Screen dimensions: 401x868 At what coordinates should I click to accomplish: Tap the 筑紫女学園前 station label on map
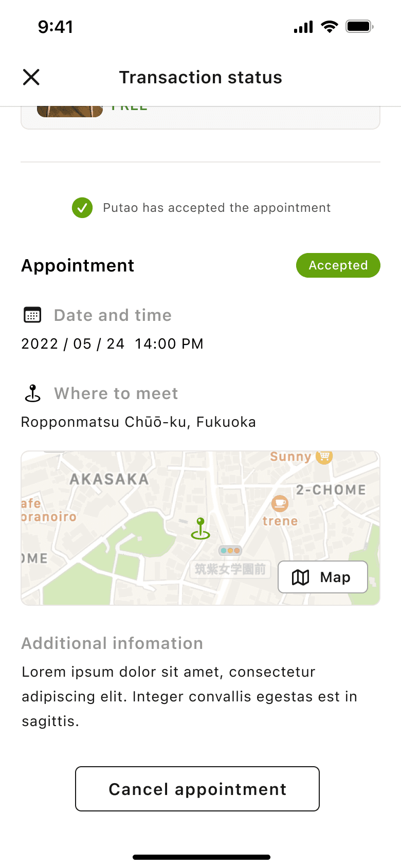tap(230, 569)
